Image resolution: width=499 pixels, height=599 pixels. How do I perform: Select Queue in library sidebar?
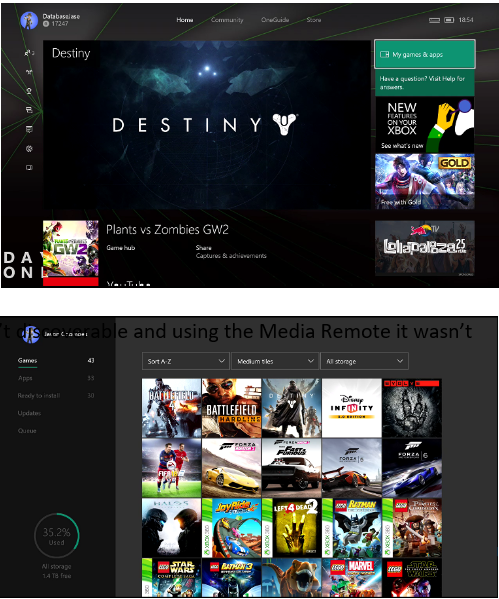(x=27, y=431)
